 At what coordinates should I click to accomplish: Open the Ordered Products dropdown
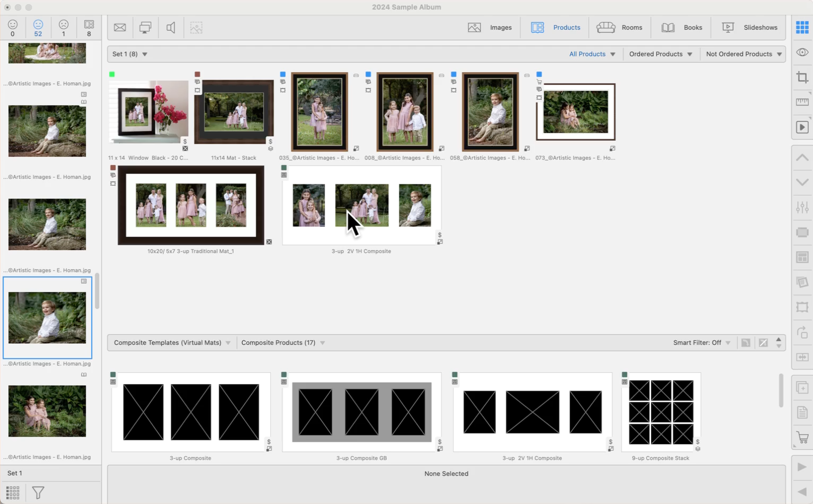(x=660, y=54)
